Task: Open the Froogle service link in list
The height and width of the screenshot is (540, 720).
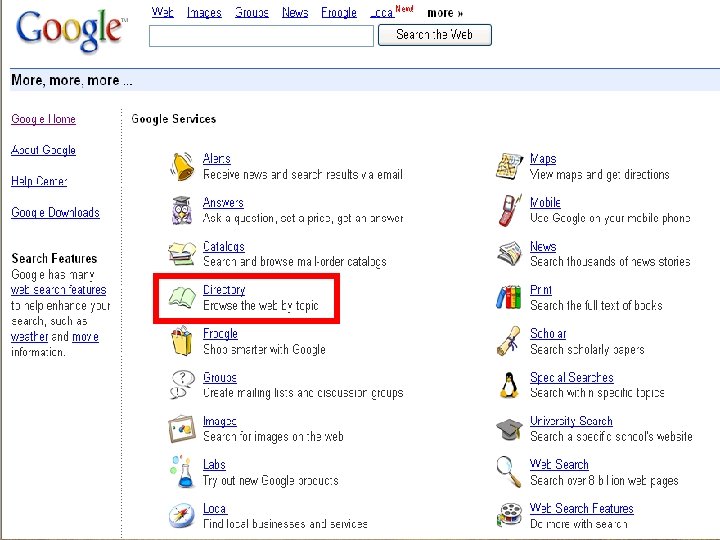Action: [x=220, y=334]
